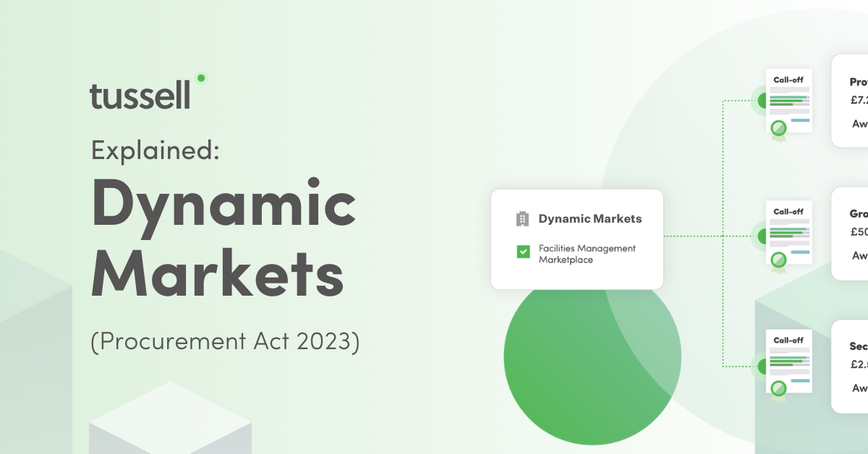
Task: Select the Dynamic Markets title label
Action: (x=590, y=218)
